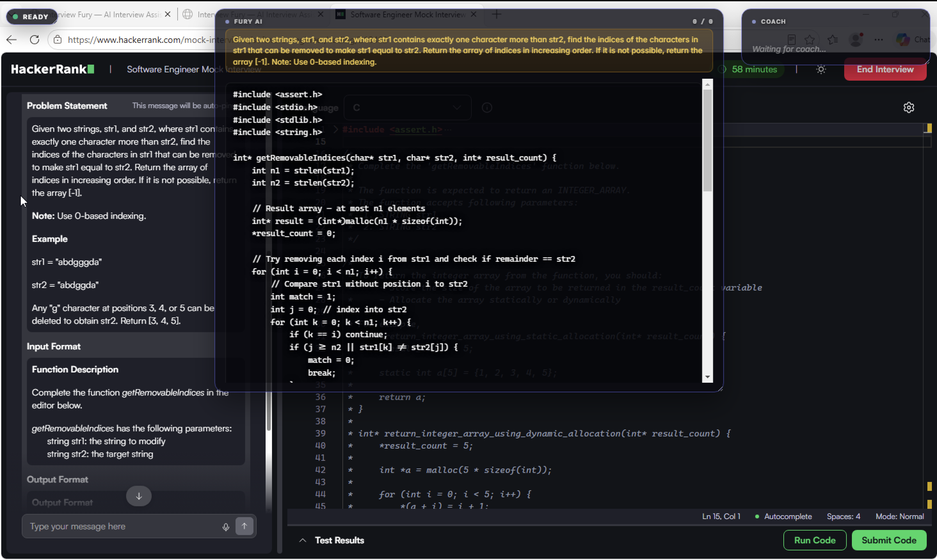This screenshot has height=560, width=937.
Task: Click the 0 / 0 counter in Fury AI
Action: 703,21
